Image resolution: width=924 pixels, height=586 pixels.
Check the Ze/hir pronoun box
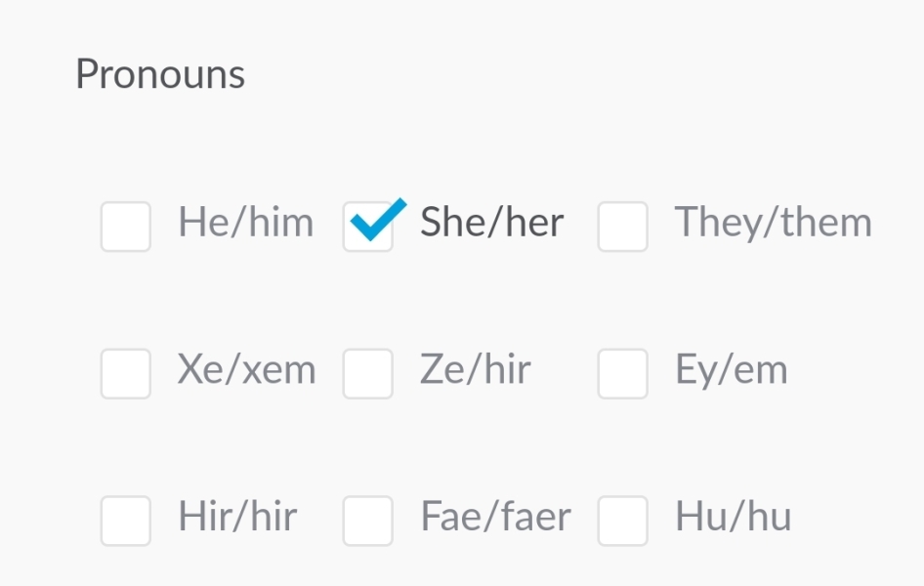tap(368, 374)
